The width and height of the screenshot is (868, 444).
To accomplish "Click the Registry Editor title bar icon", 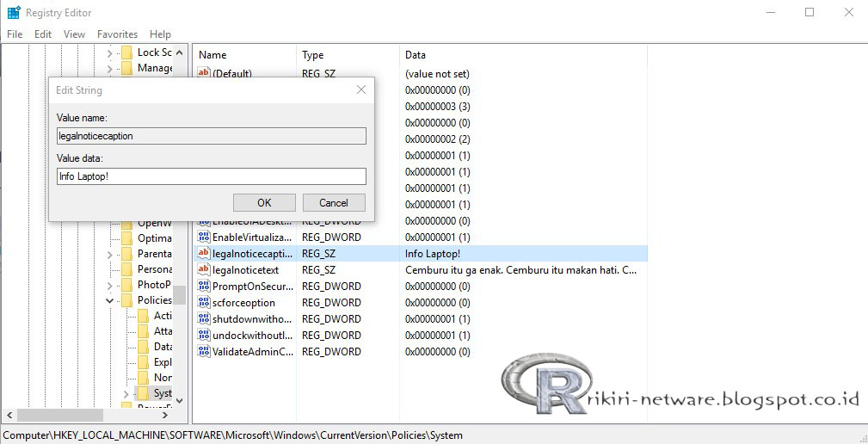I will (14, 12).
